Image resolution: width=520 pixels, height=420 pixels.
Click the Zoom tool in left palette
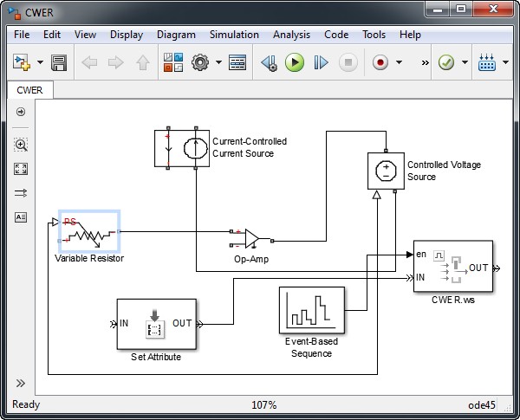21,145
